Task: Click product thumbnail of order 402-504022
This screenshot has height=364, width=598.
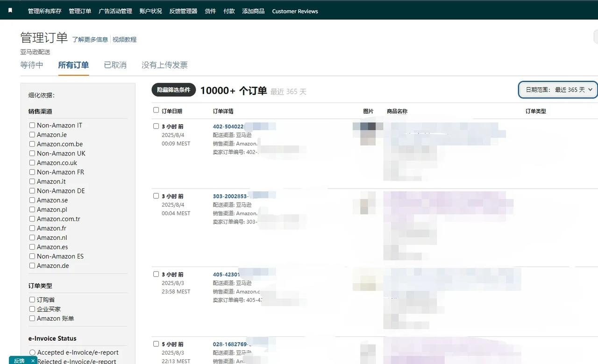Action: pos(368,133)
